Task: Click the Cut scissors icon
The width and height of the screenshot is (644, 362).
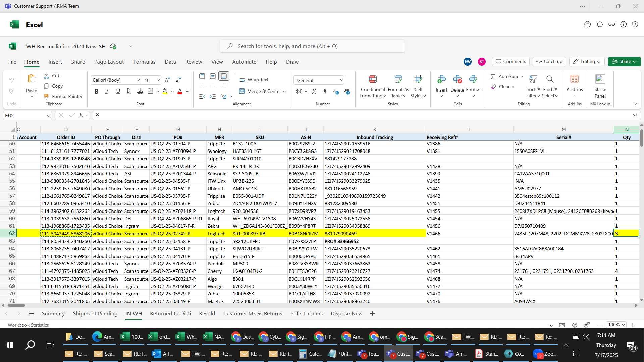Action: click(x=47, y=76)
